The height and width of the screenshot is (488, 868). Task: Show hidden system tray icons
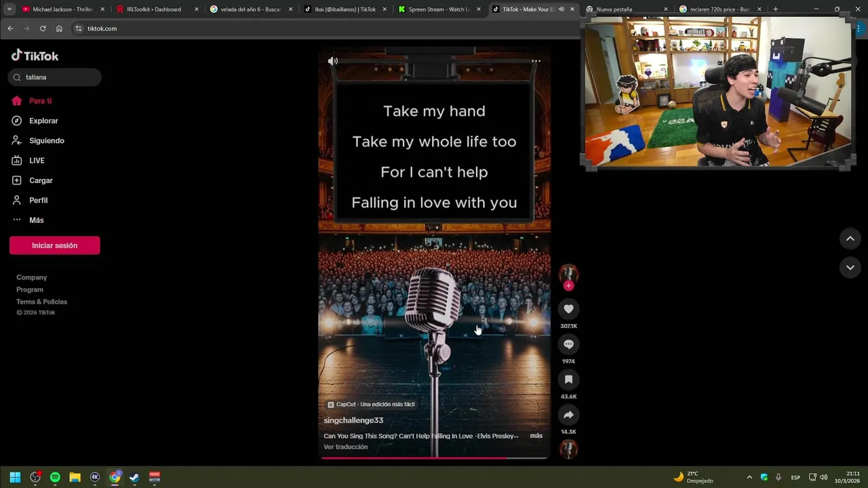pyautogui.click(x=749, y=477)
